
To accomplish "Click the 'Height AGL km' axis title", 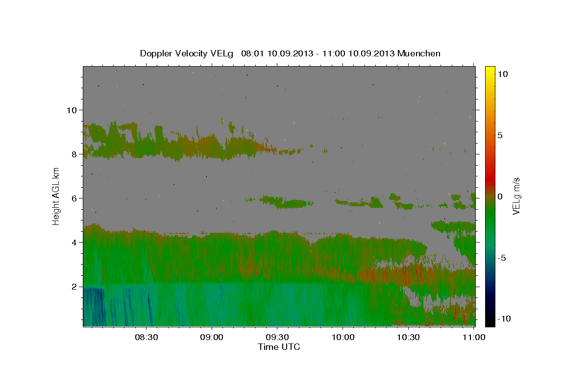I will coord(56,196).
